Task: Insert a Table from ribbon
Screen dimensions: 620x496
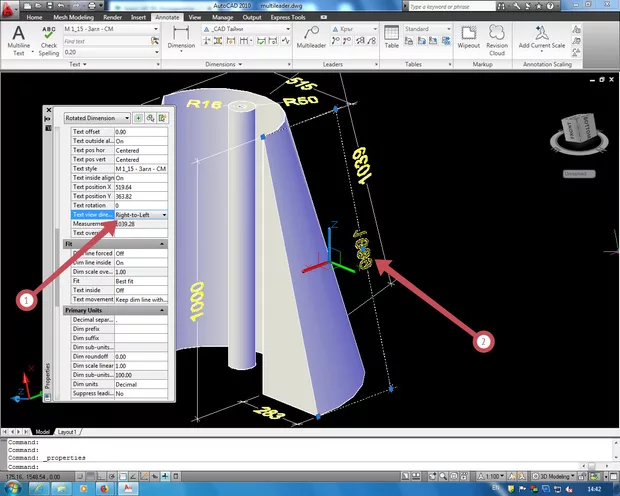Action: point(391,39)
